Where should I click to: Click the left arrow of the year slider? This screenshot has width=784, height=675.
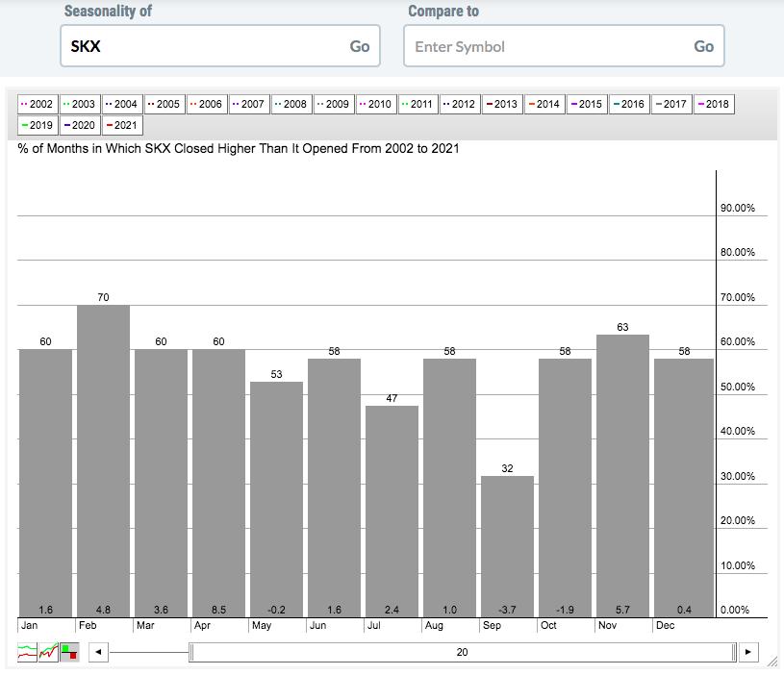[x=97, y=652]
